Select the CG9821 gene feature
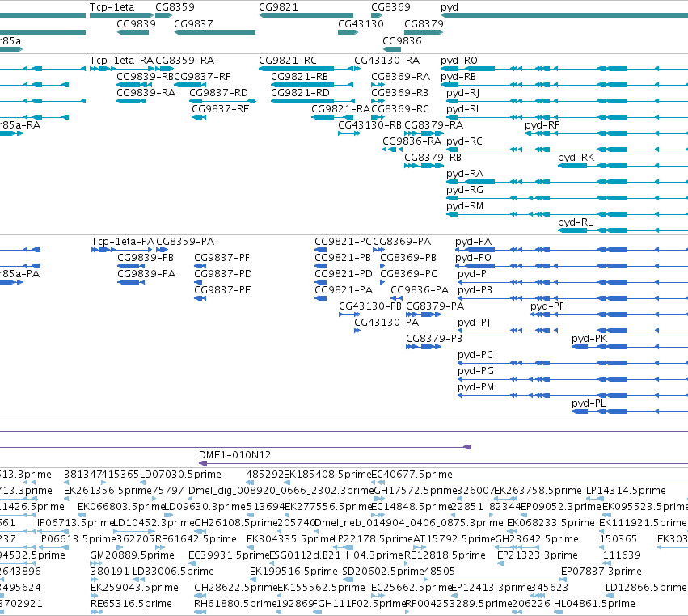 306,15
